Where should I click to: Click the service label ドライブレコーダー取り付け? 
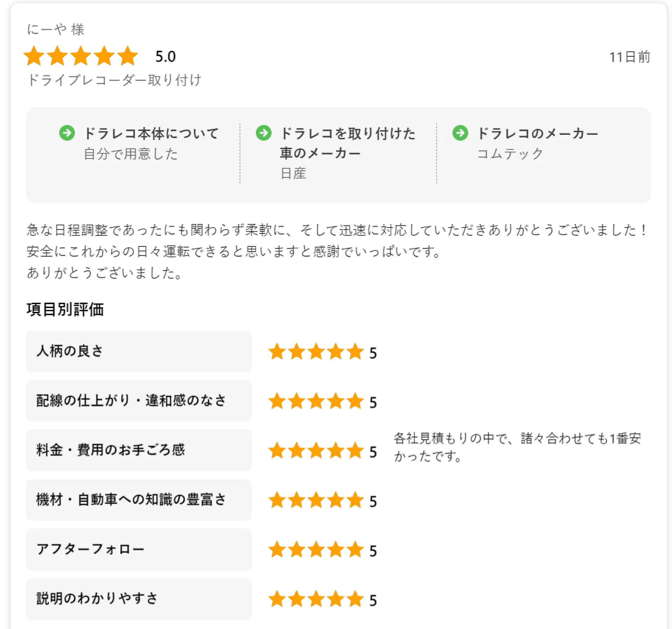[114, 80]
